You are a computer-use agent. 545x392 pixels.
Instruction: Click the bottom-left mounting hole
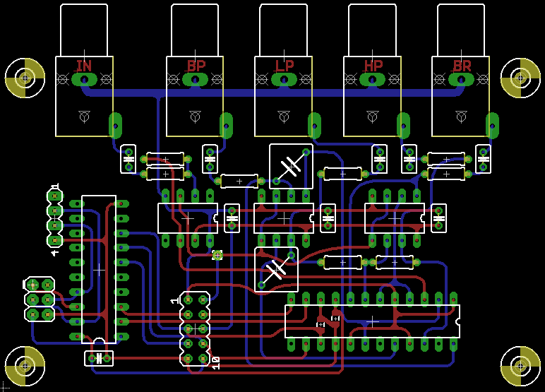point(25,366)
